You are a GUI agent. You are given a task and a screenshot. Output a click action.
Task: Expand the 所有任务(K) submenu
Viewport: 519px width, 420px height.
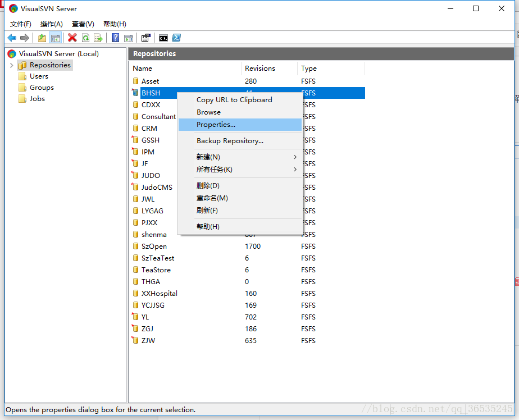pyautogui.click(x=240, y=170)
